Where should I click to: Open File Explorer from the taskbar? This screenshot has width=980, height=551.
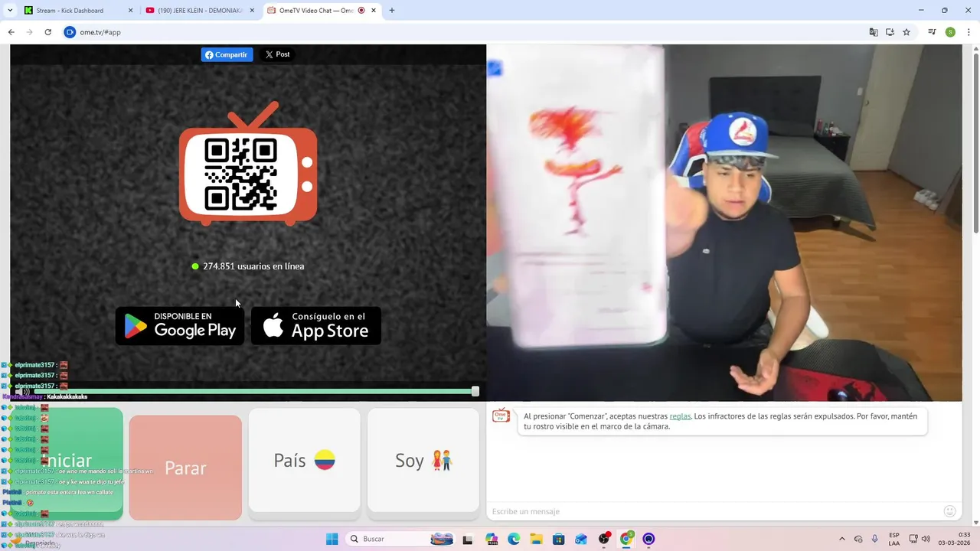coord(536,539)
